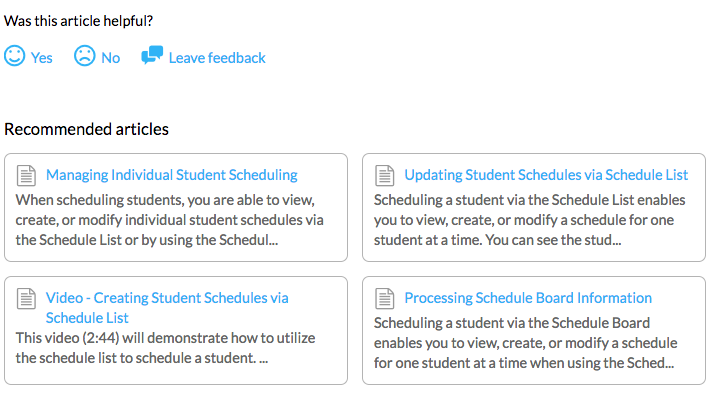Screen dimensions: 717x395
Task: Click document icon beside Processing Schedule Board Information
Action: pos(385,299)
